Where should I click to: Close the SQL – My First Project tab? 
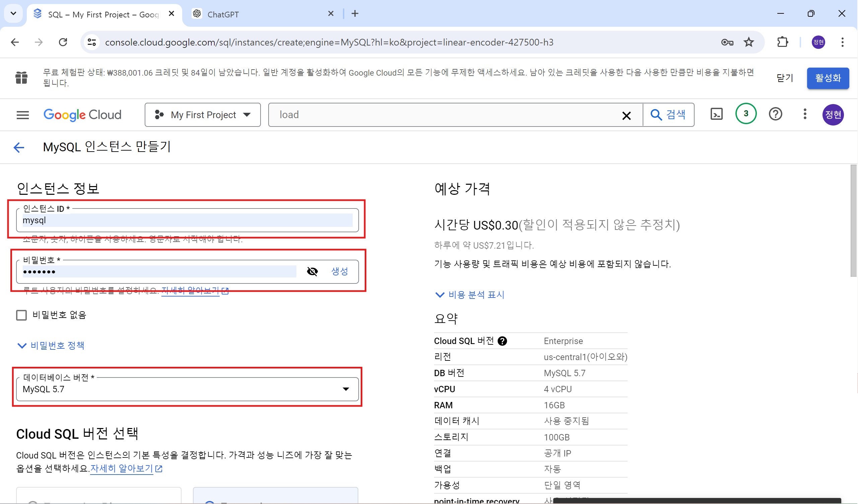[171, 14]
